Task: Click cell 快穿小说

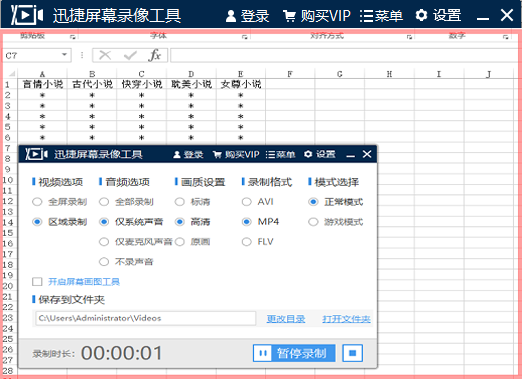Action: (x=142, y=84)
